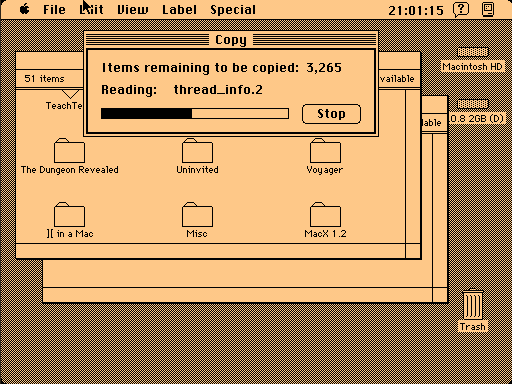The image size is (512, 384).
Task: Click the front window's horizontal scrollbar
Action: click(211, 251)
